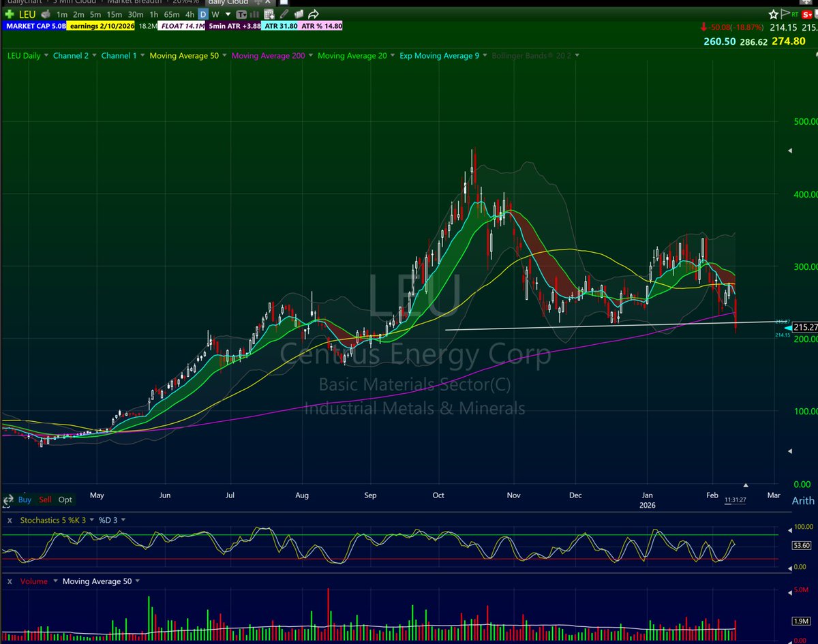Image resolution: width=818 pixels, height=644 pixels.
Task: Select the 1h timeframe
Action: (x=154, y=14)
